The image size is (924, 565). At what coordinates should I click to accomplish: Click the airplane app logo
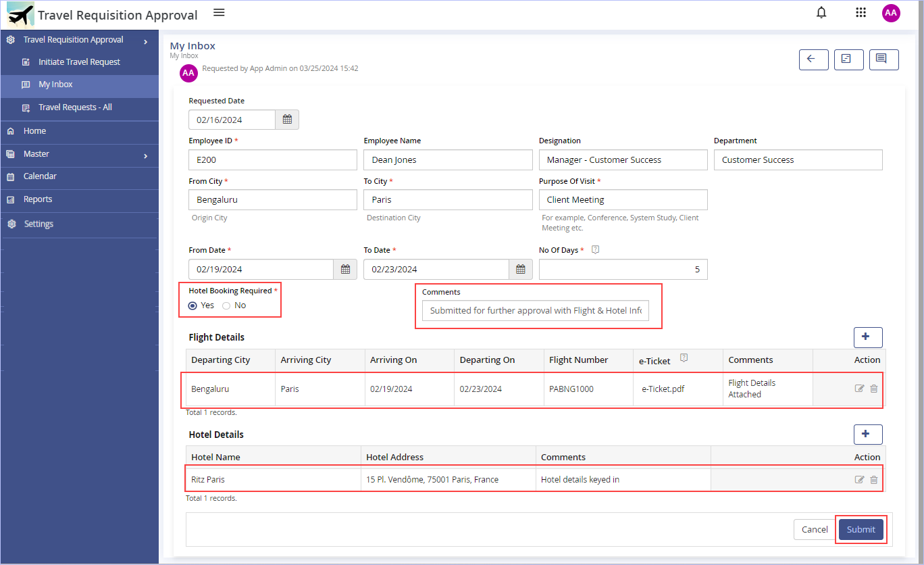tap(20, 14)
